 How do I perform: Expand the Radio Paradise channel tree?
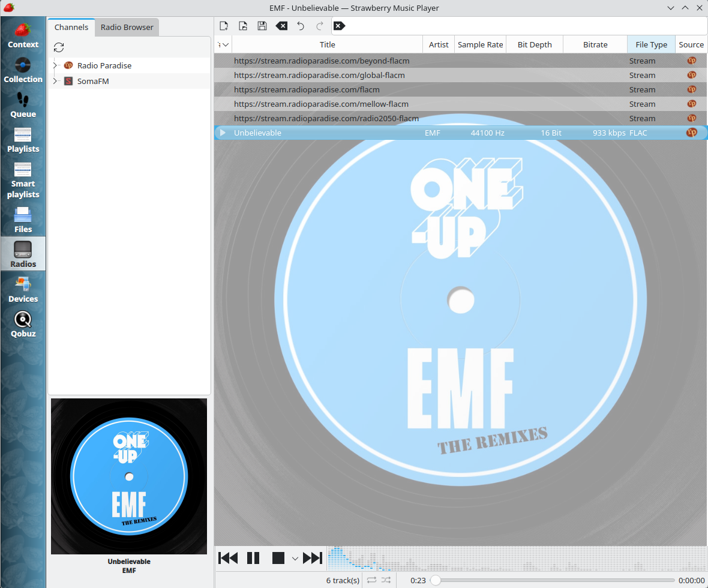[x=55, y=65]
